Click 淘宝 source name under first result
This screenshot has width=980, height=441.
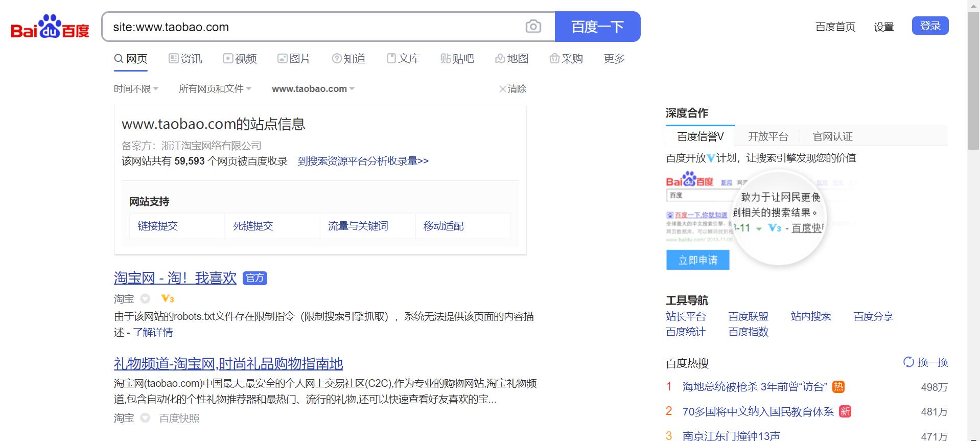[124, 298]
